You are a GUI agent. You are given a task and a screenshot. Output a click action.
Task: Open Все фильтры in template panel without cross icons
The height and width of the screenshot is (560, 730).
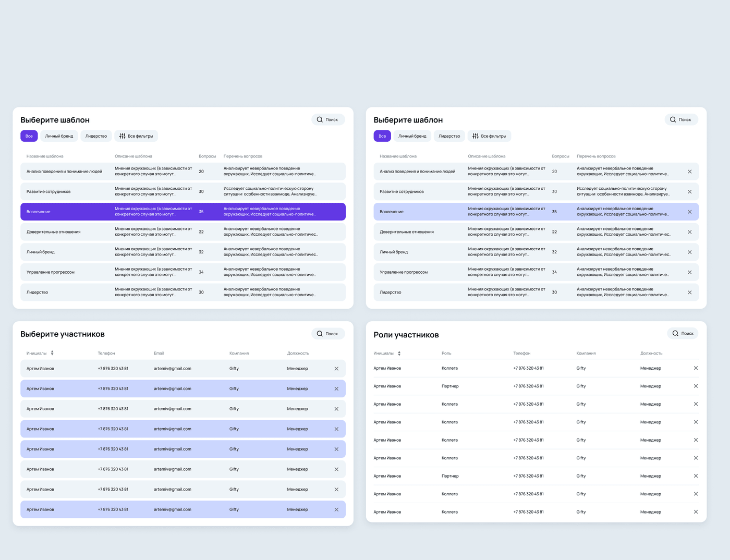tap(136, 136)
